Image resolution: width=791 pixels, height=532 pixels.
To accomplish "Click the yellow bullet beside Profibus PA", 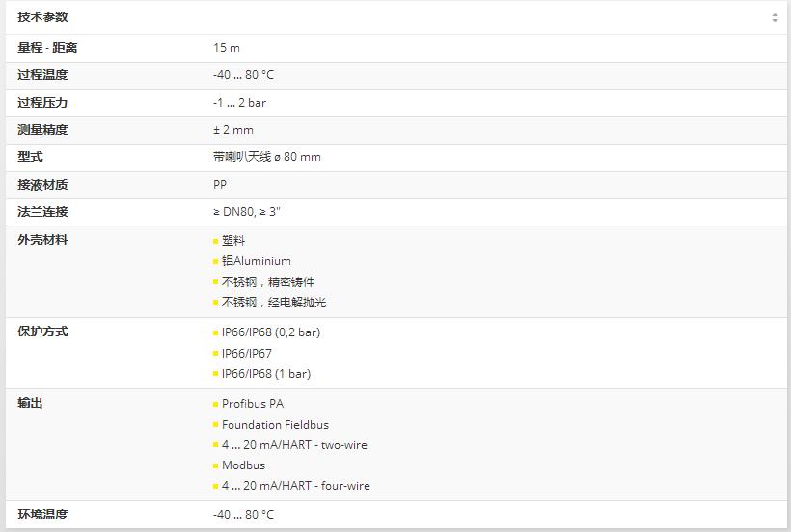I will coord(216,404).
